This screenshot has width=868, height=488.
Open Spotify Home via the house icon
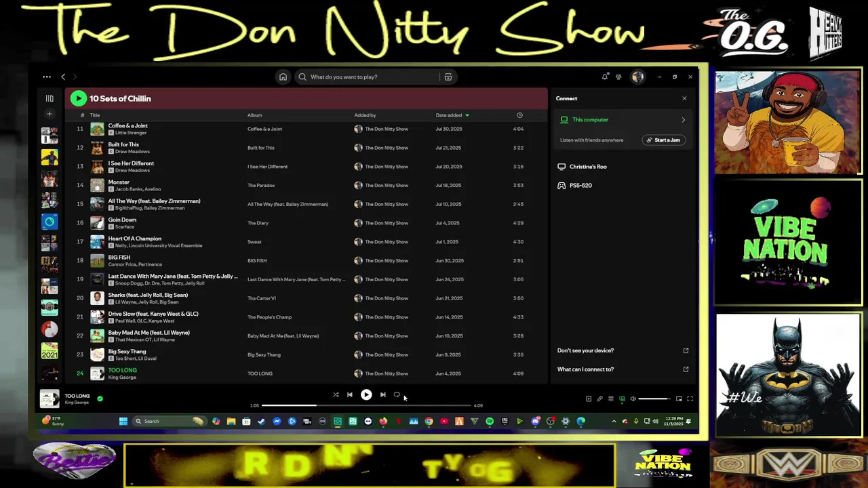pyautogui.click(x=283, y=77)
